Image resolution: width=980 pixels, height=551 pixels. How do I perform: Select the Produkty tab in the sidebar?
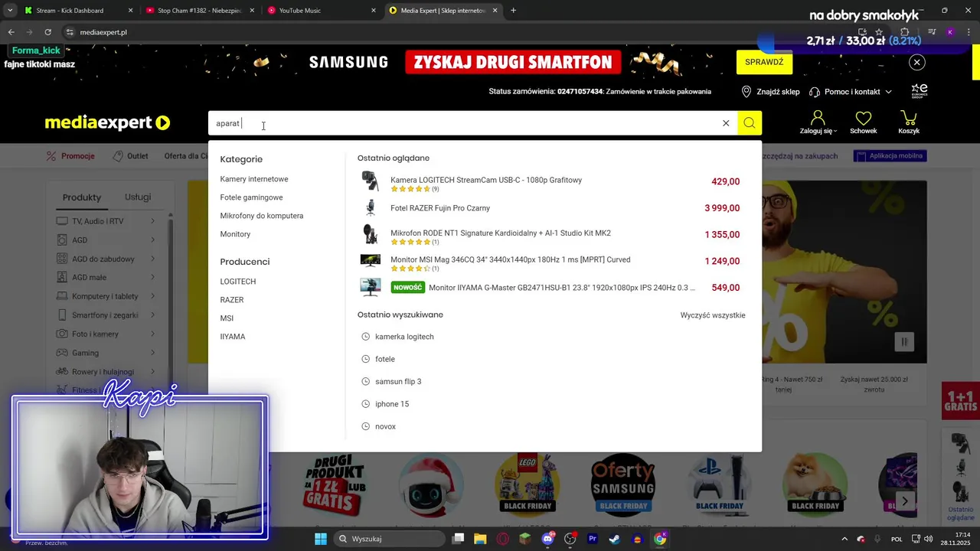[x=82, y=197]
